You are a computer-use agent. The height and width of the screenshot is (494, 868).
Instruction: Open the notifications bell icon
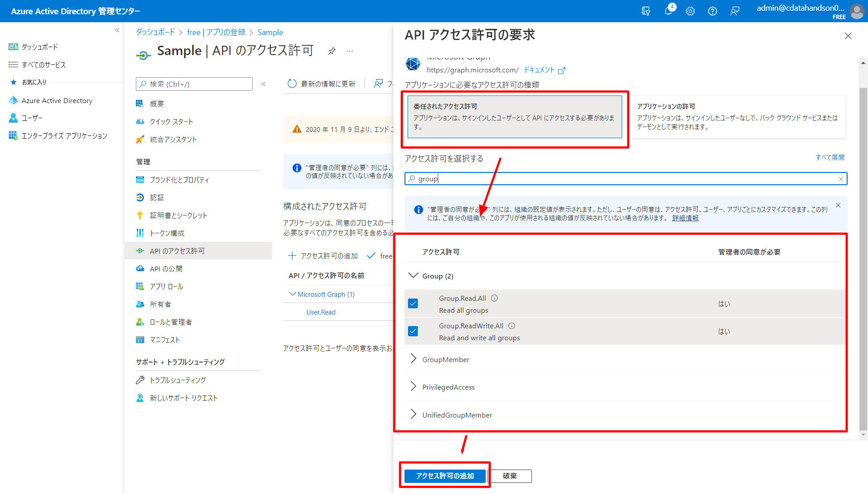pos(668,11)
